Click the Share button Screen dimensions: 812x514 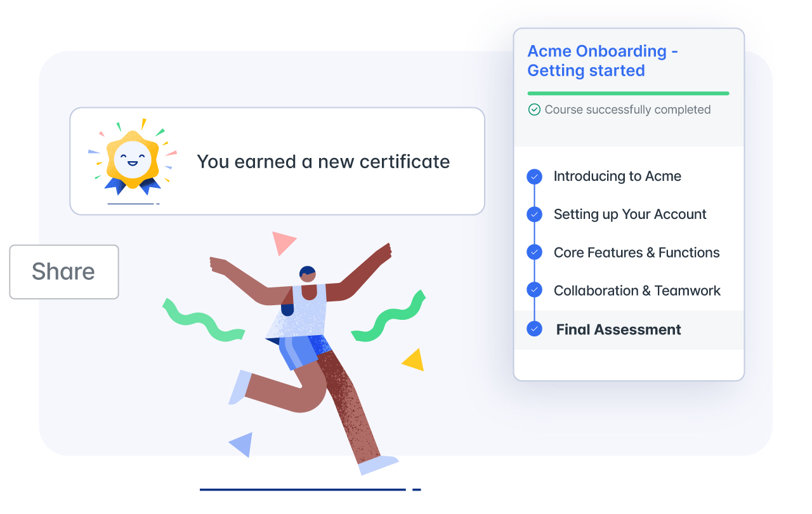64,272
